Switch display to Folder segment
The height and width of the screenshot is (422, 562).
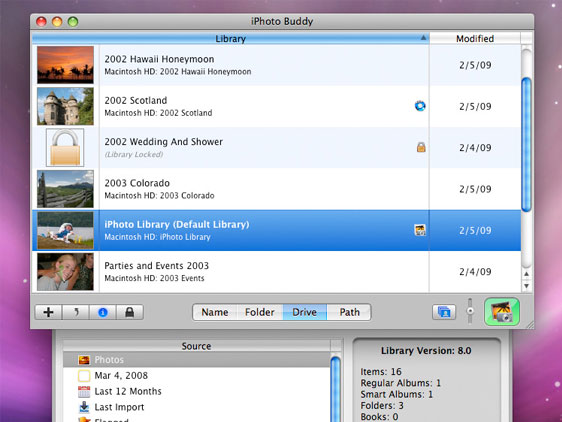point(259,312)
